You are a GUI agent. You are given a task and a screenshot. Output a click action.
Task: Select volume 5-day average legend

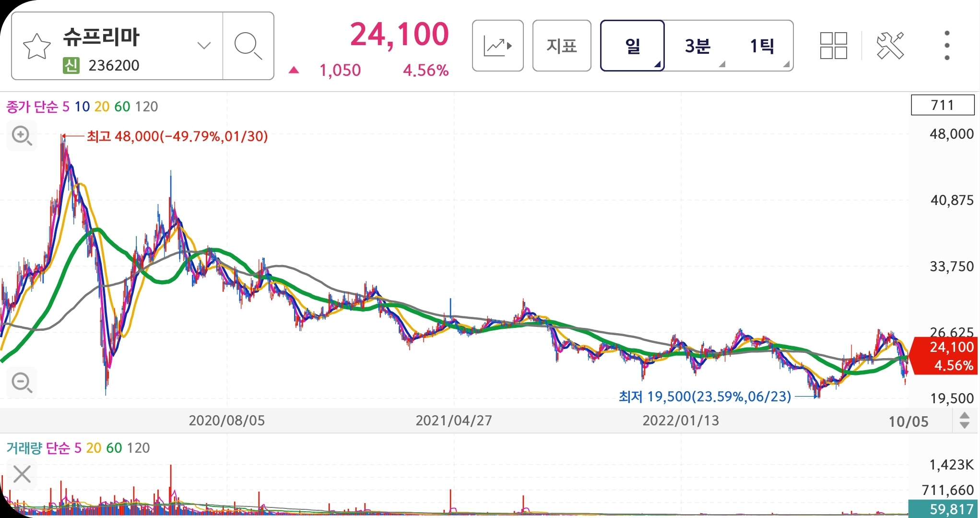pos(78,448)
